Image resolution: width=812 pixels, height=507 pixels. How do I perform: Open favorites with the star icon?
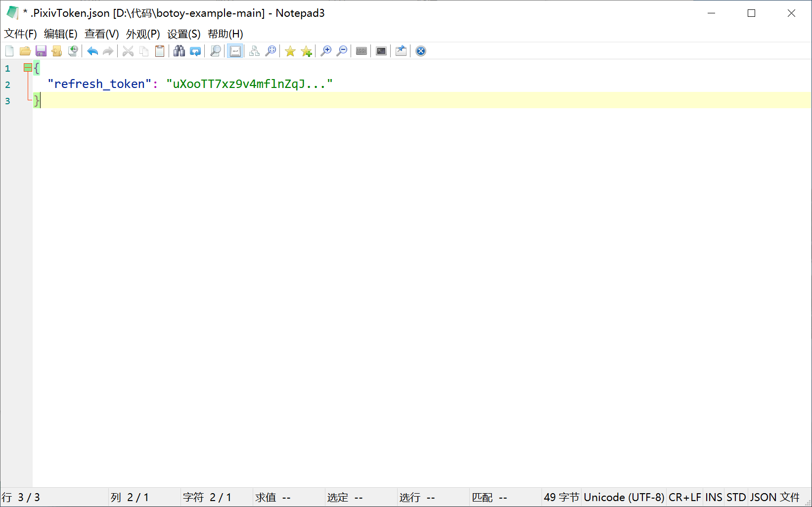point(290,51)
